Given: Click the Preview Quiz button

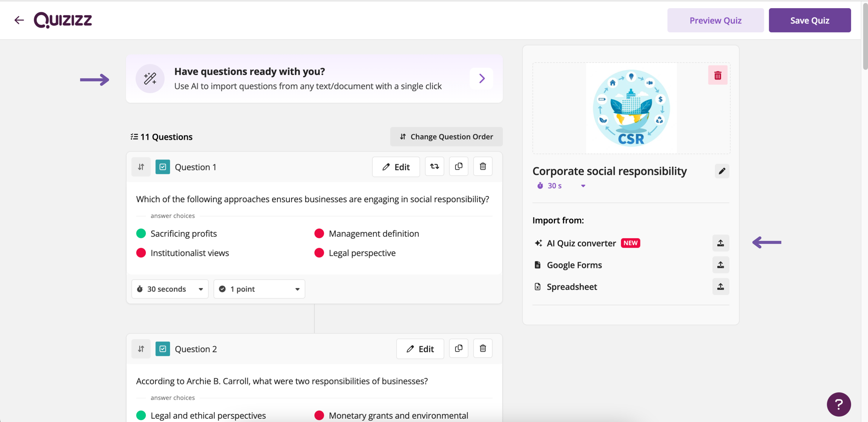Looking at the screenshot, I should pyautogui.click(x=715, y=20).
